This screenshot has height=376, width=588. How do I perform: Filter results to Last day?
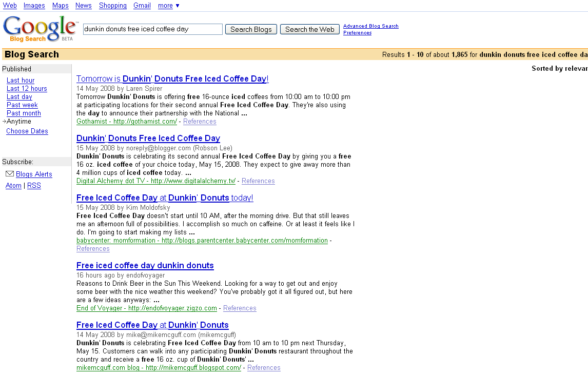[19, 97]
